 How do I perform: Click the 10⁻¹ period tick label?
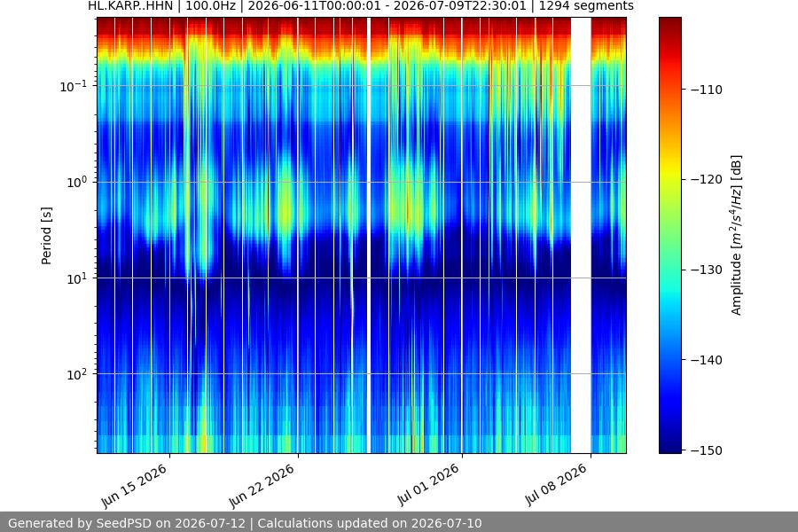[73, 86]
